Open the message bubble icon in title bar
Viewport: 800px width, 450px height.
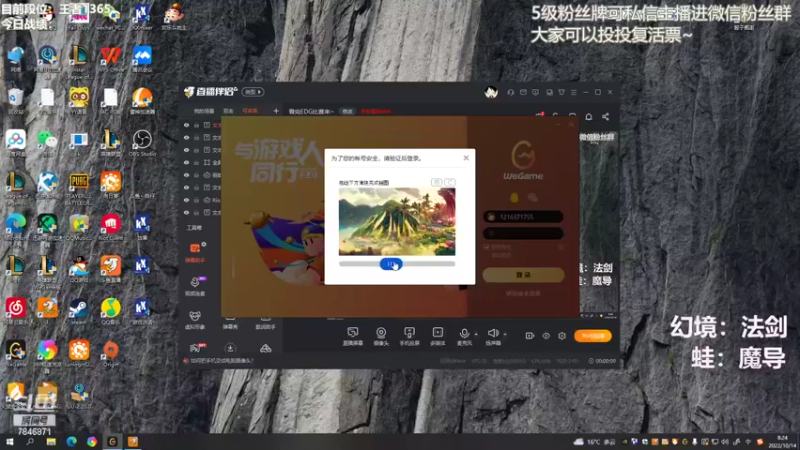tap(535, 92)
